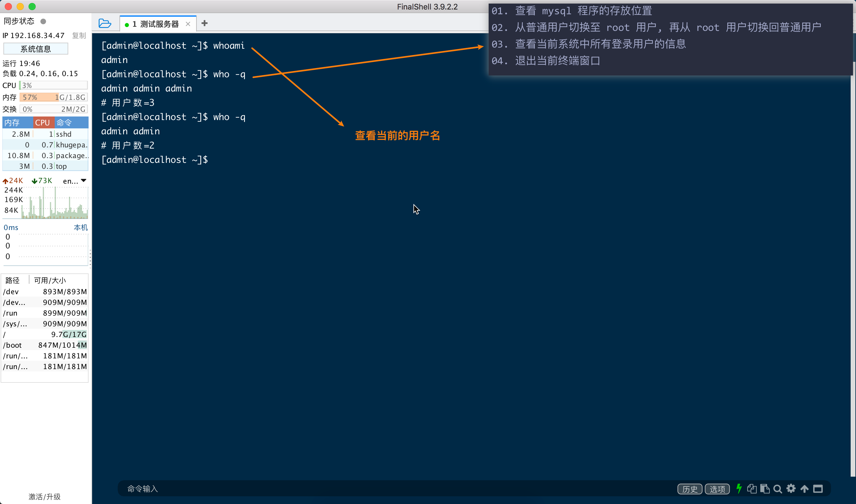Expand the network interface en... dropdown
Image resolution: width=856 pixels, height=504 pixels.
coord(84,181)
